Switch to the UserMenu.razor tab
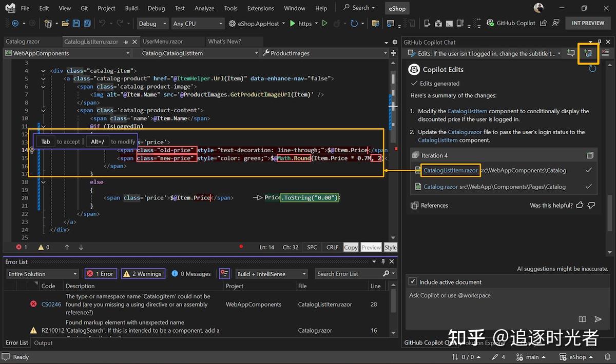The height and width of the screenshot is (364, 616). [x=172, y=42]
